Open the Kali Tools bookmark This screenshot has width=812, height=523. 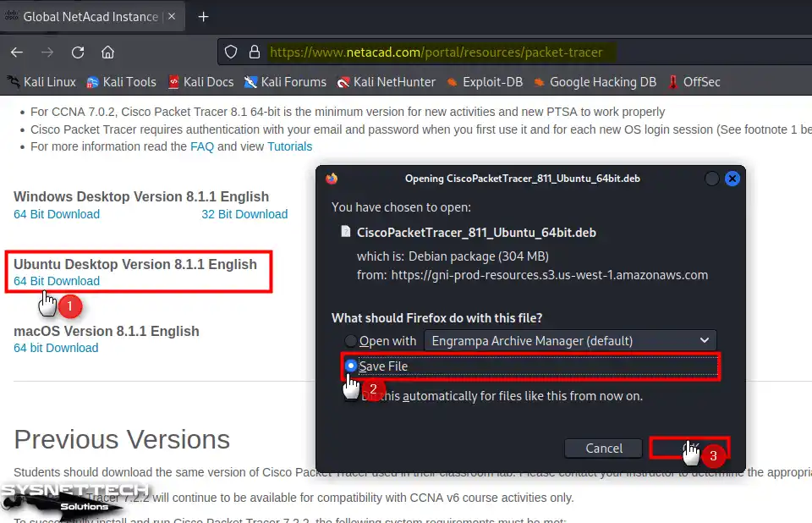121,82
